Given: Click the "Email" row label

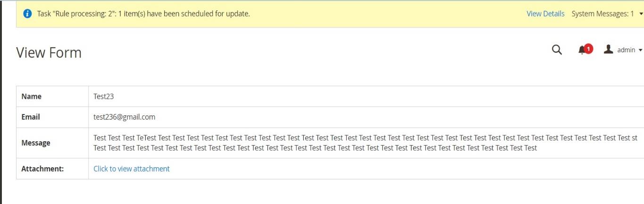Looking at the screenshot, I should pos(31,117).
